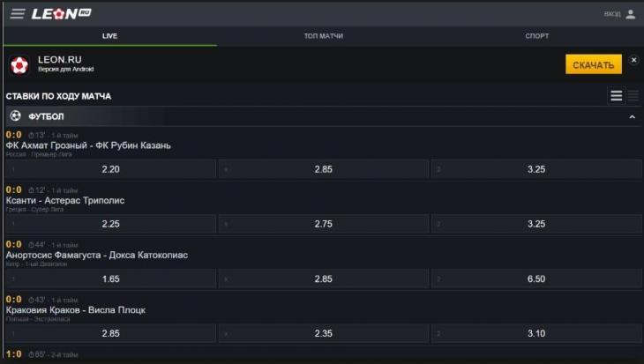Viewport: 644px width, 364px height.
Task: Pick draw odds 2.35 for Краковия Краков
Action: coord(323,333)
